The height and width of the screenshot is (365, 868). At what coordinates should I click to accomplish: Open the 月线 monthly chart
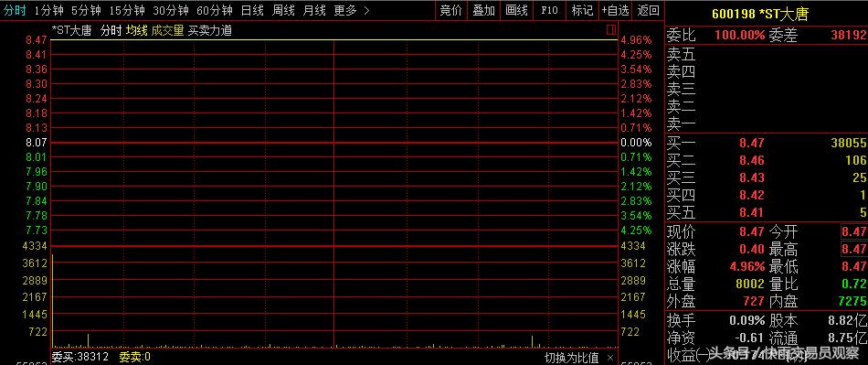pyautogui.click(x=315, y=10)
